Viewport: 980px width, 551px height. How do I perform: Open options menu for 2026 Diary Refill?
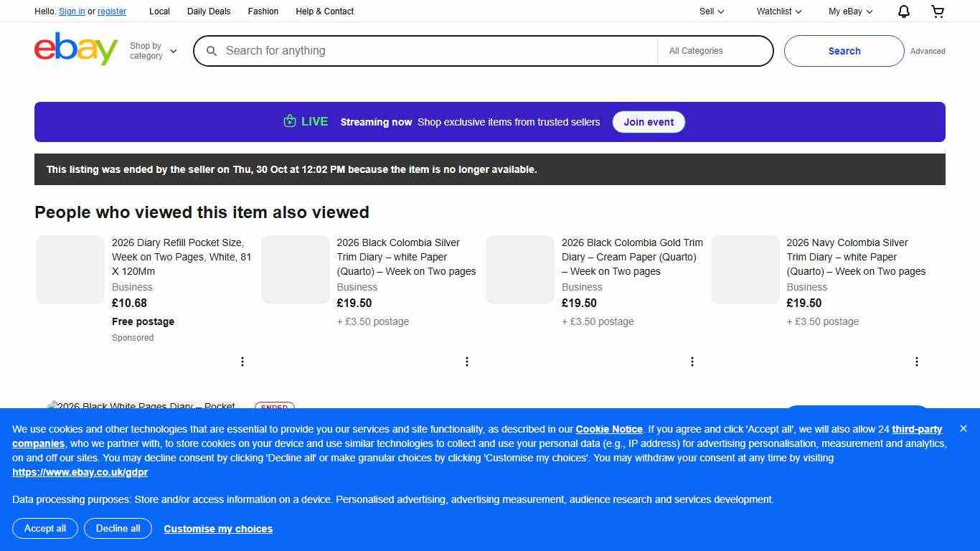[242, 362]
